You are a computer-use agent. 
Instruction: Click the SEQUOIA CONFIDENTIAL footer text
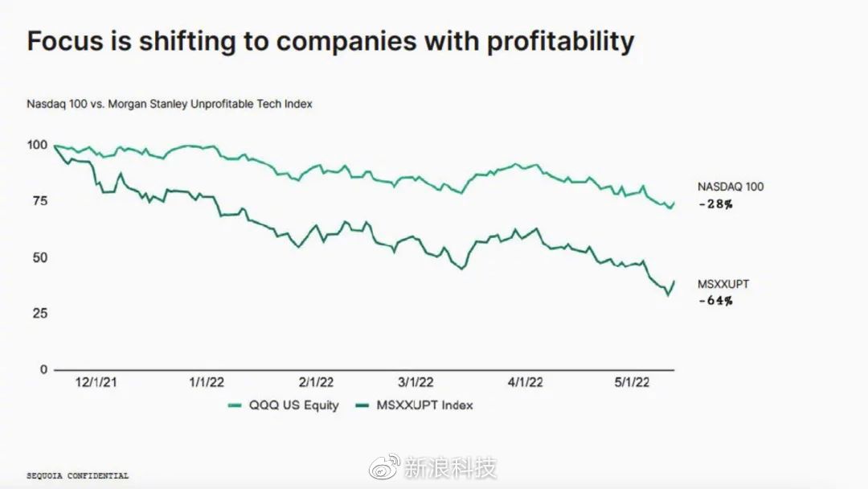click(x=77, y=476)
